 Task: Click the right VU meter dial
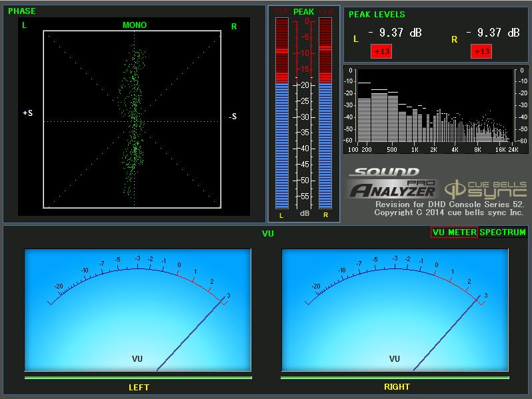[395, 310]
